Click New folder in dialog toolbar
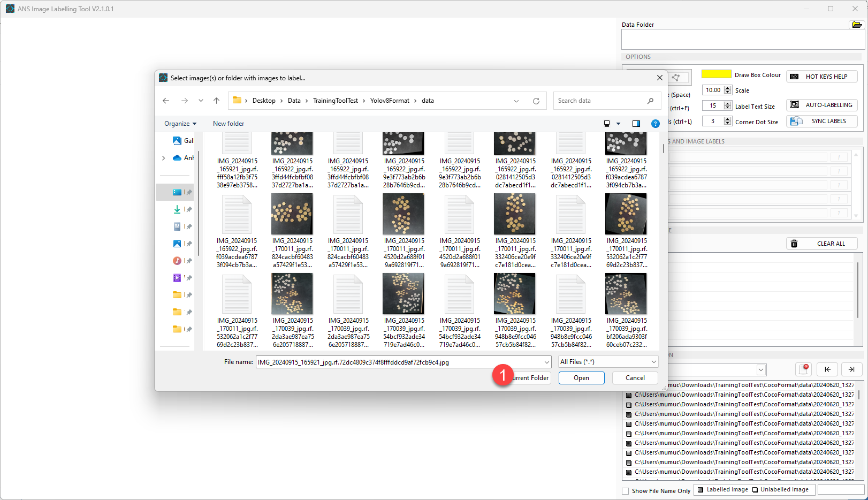 coord(229,124)
